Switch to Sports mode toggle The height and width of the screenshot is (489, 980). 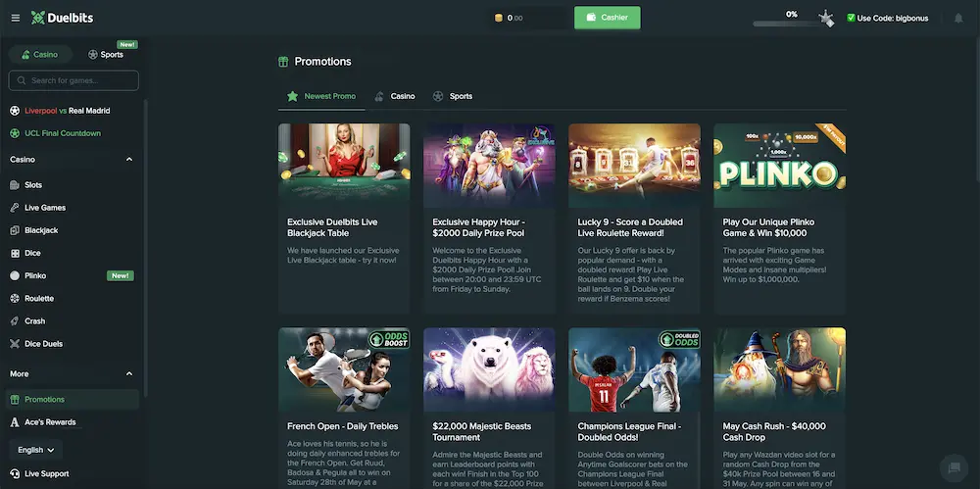[106, 55]
